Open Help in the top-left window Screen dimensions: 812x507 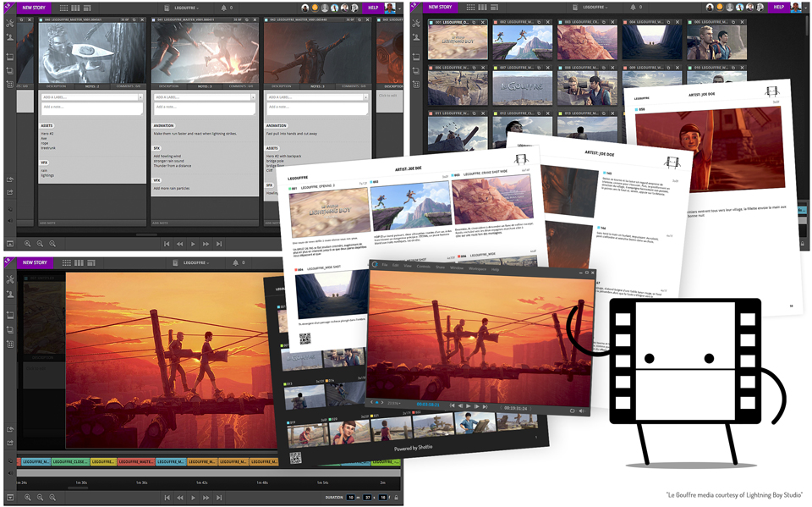coord(373,8)
